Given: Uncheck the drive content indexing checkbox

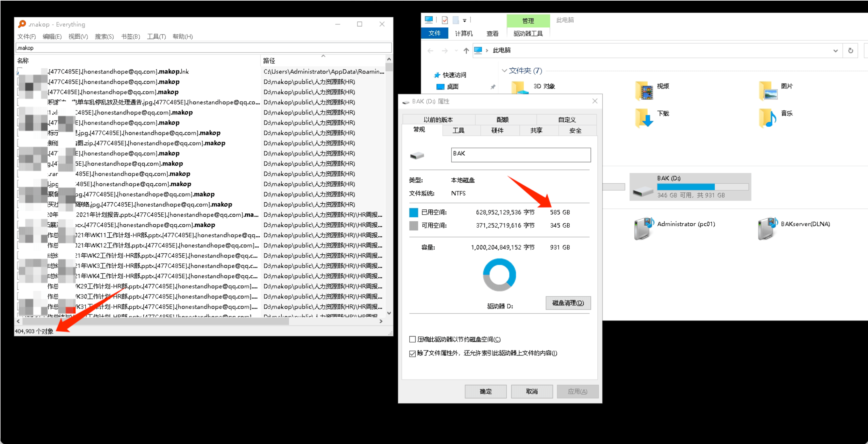Looking at the screenshot, I should (x=412, y=353).
